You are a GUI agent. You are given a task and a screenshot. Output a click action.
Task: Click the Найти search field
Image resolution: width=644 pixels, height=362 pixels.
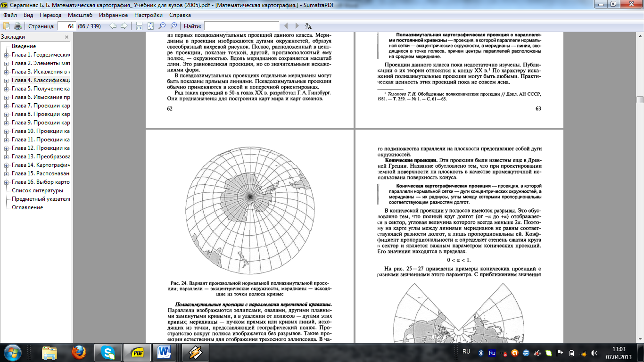click(x=242, y=26)
